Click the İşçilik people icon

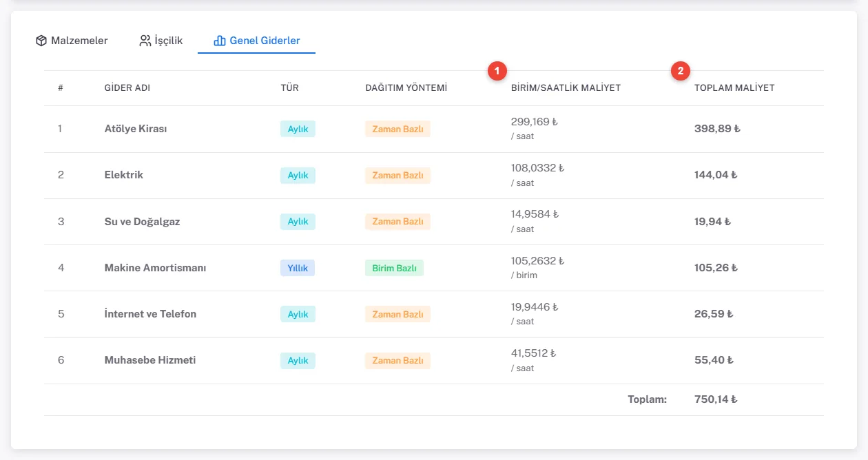[x=145, y=41]
